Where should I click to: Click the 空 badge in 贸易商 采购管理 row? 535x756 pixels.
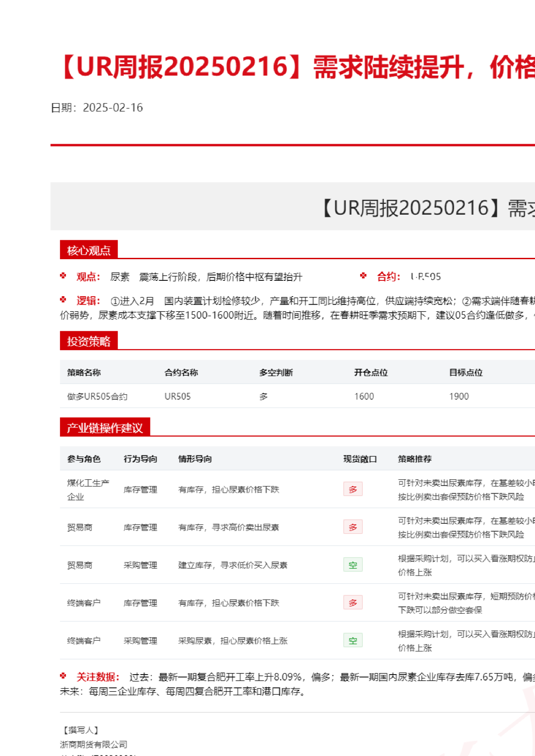(x=353, y=565)
